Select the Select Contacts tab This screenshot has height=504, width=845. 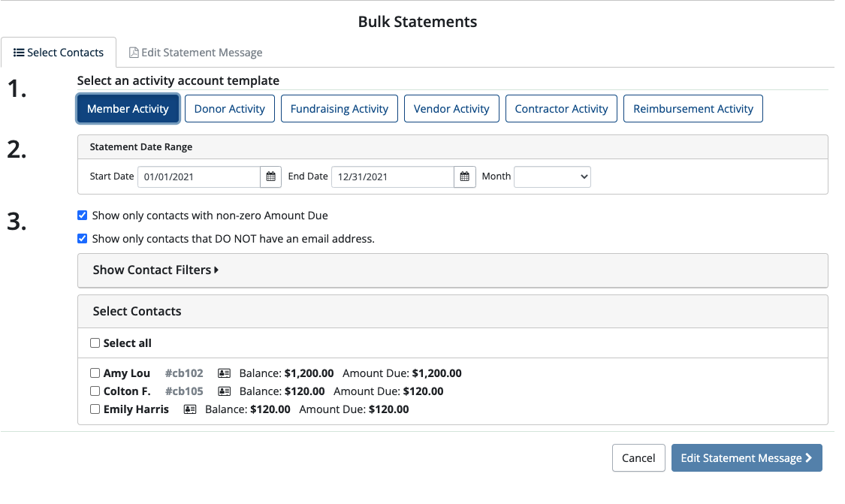click(x=59, y=52)
